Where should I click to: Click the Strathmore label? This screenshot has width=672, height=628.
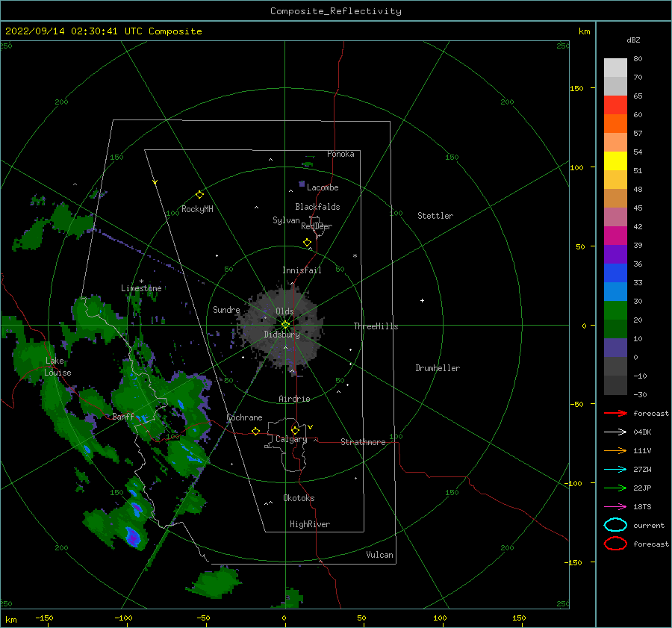pos(363,442)
